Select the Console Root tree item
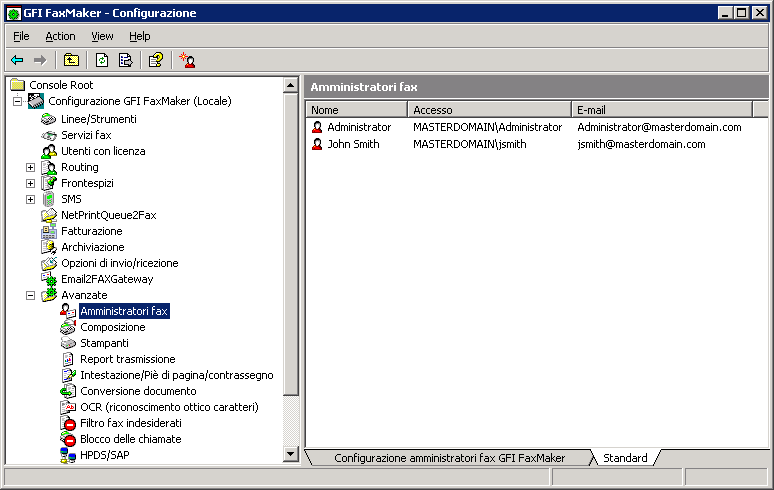The image size is (774, 490). [x=61, y=85]
